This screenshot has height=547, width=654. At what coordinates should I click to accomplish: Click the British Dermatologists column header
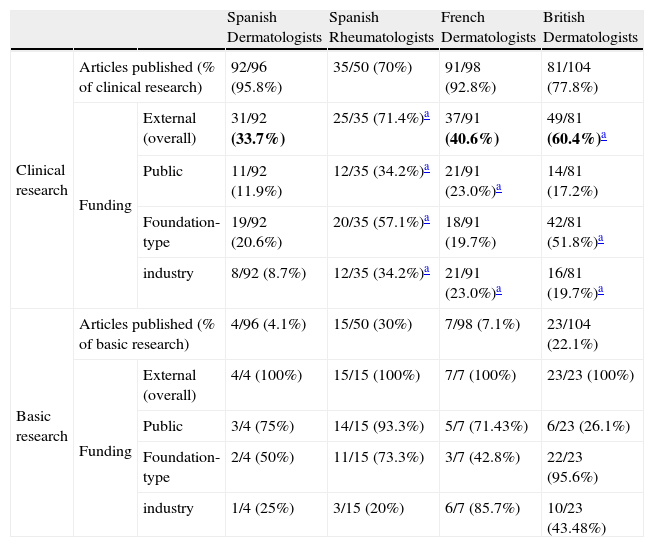[590, 28]
